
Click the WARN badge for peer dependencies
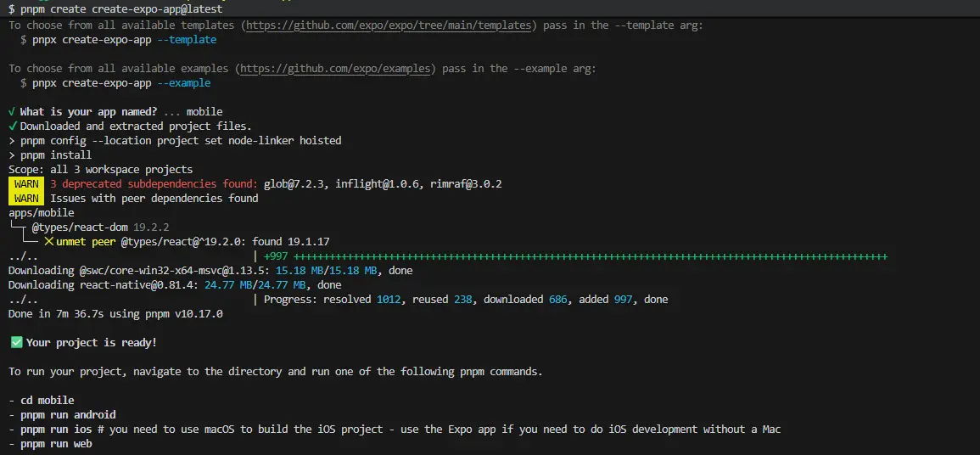coord(26,198)
